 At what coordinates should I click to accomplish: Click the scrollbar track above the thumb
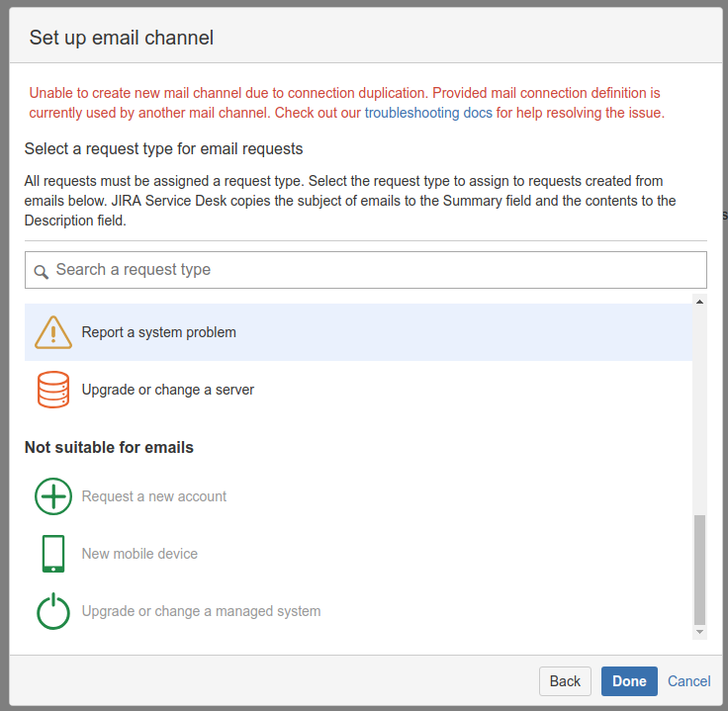pyautogui.click(x=700, y=405)
